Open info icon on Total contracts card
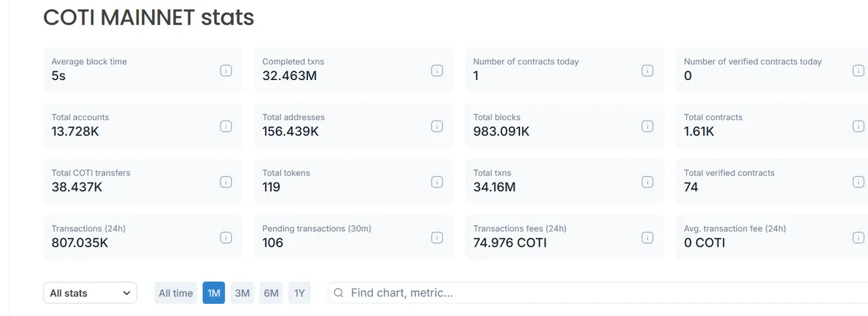 click(859, 126)
